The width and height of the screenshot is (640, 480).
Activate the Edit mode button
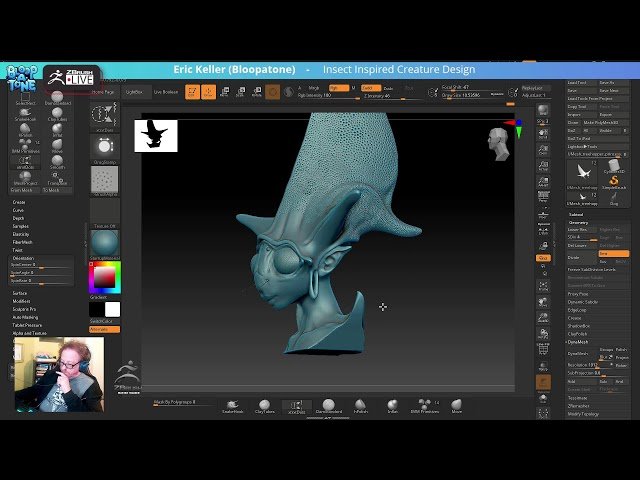(192, 91)
